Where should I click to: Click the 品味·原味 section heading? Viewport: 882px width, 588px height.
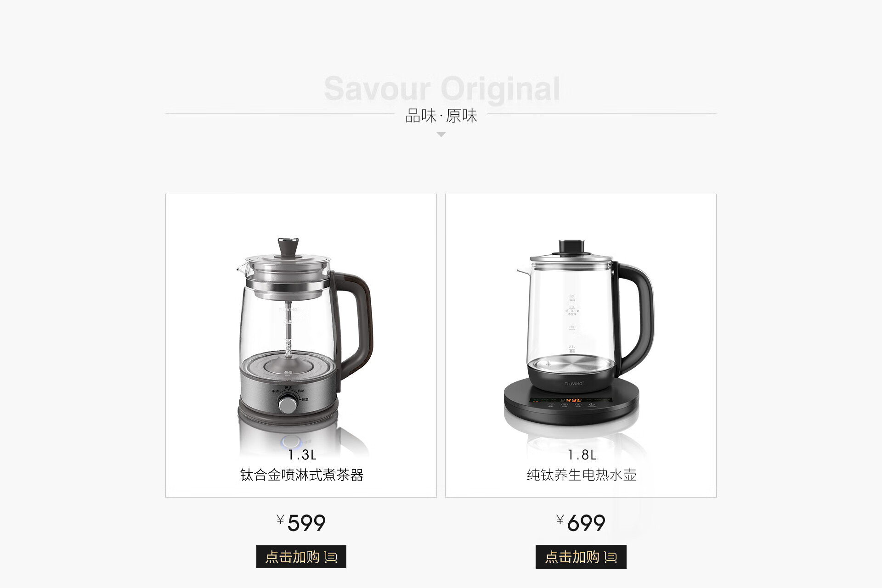pyautogui.click(x=441, y=116)
